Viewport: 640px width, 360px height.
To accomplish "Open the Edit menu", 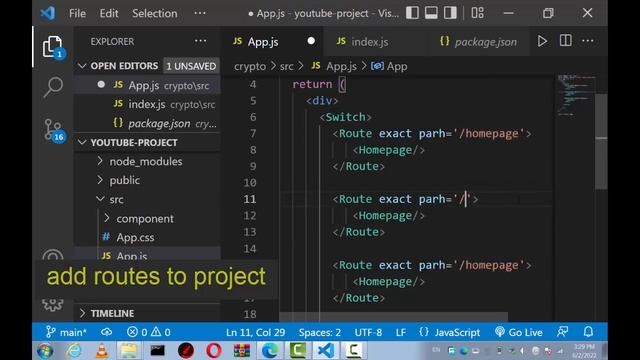I will (109, 13).
